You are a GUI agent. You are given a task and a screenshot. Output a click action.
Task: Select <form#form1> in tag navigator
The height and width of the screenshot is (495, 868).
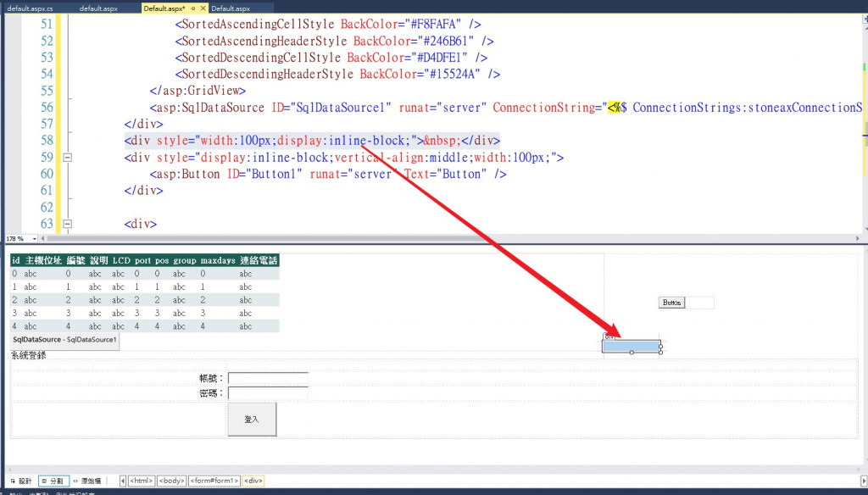click(214, 481)
